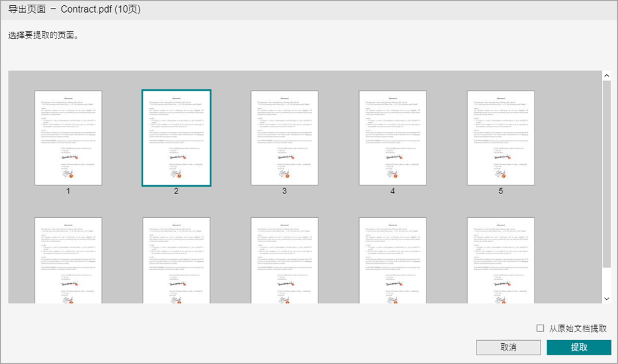Click the highlighted page 2 thumbnail
Image resolution: width=618 pixels, height=364 pixels.
[x=176, y=137]
